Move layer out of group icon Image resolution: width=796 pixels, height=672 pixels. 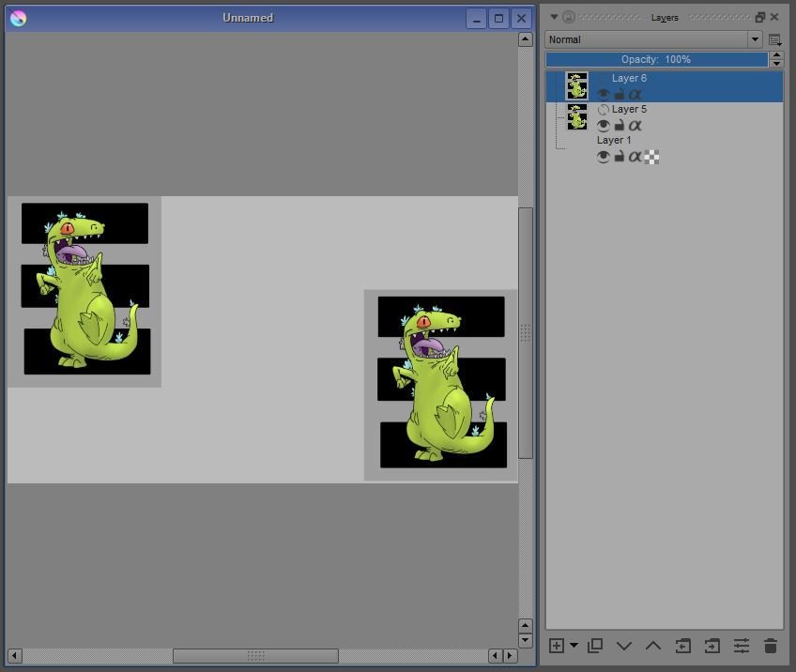(682, 646)
